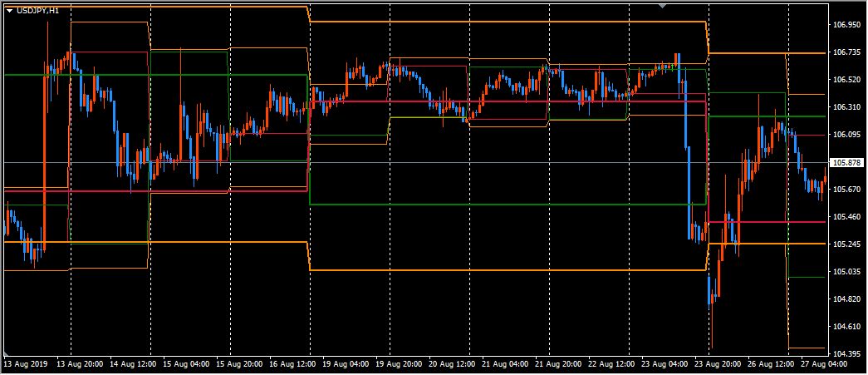Click the 105.670 price axis label
Screen dimensions: 868x375
click(846, 190)
